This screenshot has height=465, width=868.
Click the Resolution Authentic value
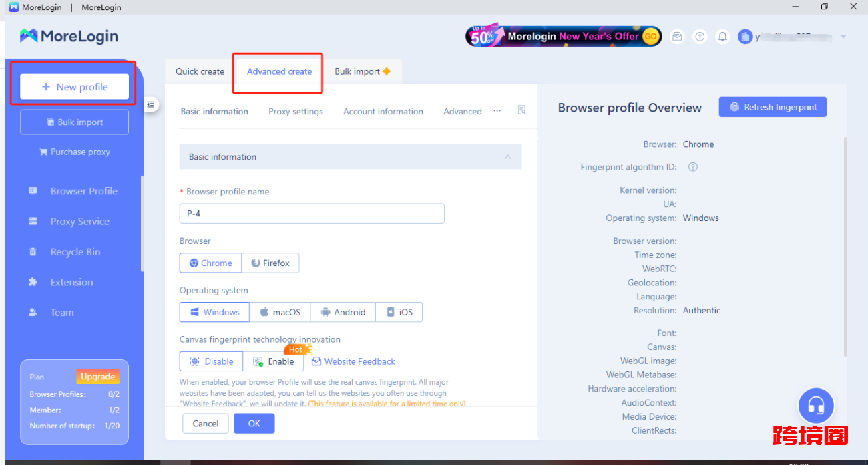702,311
